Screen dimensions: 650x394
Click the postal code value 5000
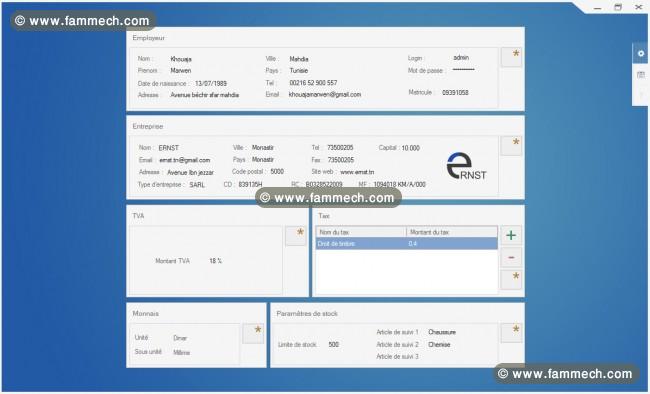point(277,172)
